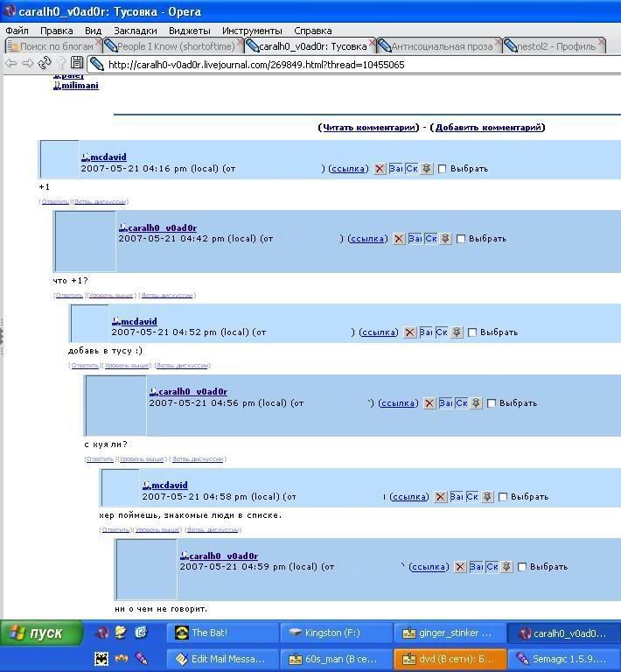Click red X delete icon on 04:59 pm comment
Image resolution: width=621 pixels, height=672 pixels.
460,567
